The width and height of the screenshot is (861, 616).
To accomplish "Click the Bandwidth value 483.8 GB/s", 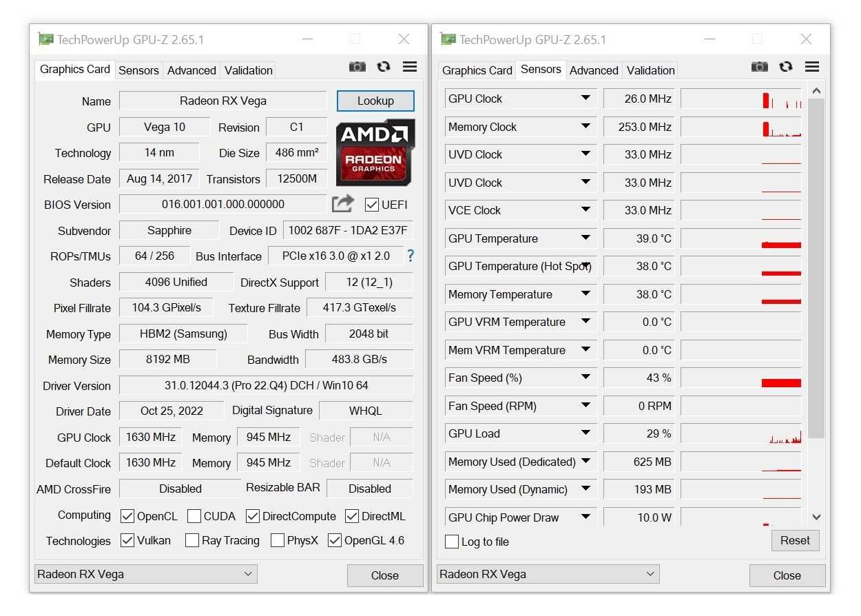I will pyautogui.click(x=359, y=359).
